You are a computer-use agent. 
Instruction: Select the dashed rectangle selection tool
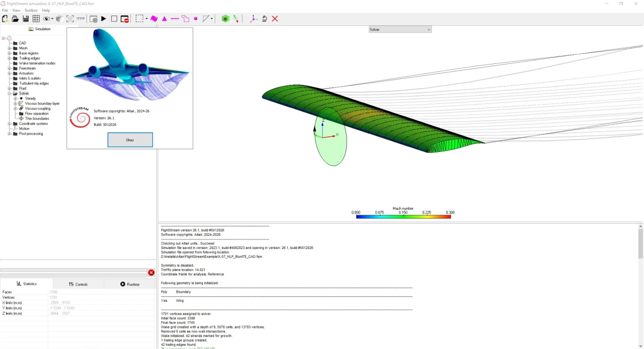pos(139,19)
